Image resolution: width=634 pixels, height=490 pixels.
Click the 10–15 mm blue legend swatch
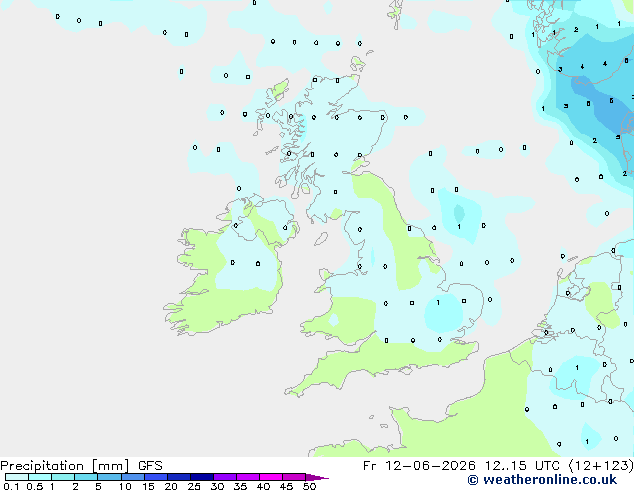(133, 477)
